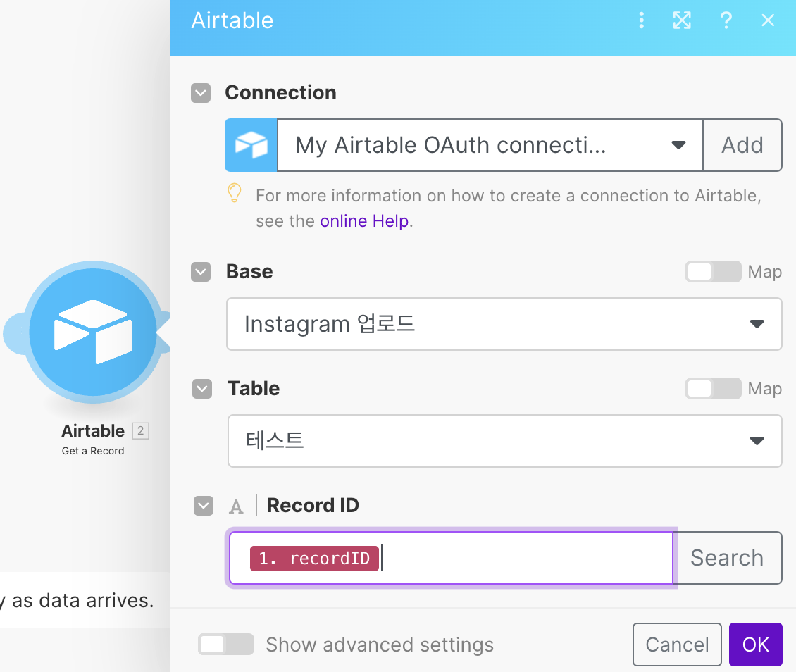
Task: Collapse the Table section chevron
Action: pos(202,389)
